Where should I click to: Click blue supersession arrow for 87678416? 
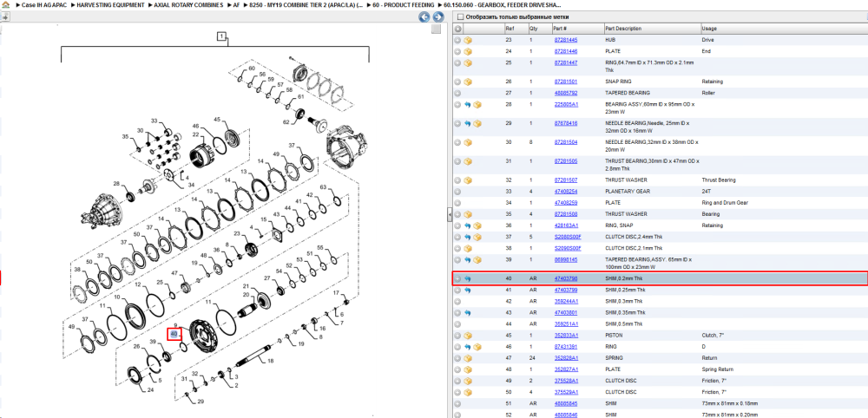click(x=468, y=123)
